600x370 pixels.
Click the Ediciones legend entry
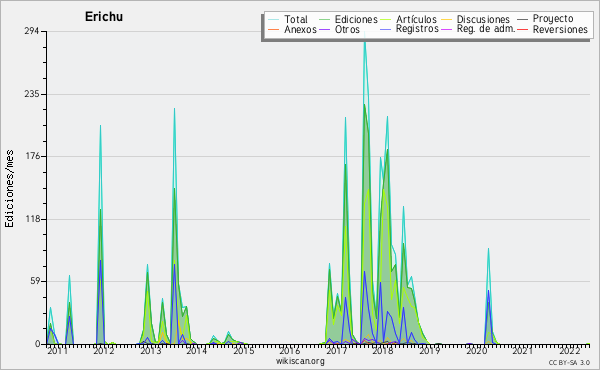(349, 19)
